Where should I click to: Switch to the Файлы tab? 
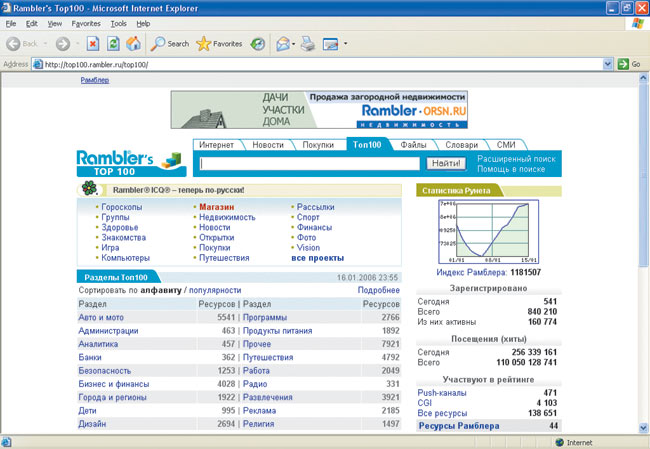coord(413,145)
